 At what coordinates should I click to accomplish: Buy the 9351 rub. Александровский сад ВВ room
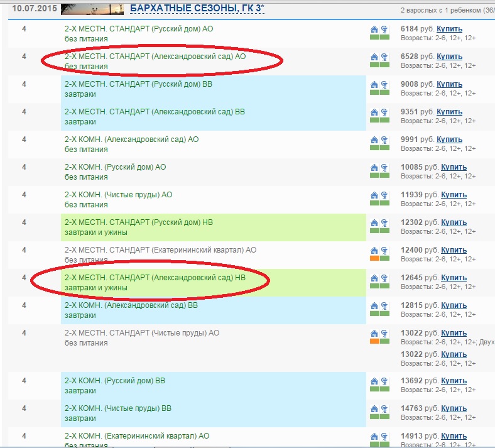(x=449, y=112)
